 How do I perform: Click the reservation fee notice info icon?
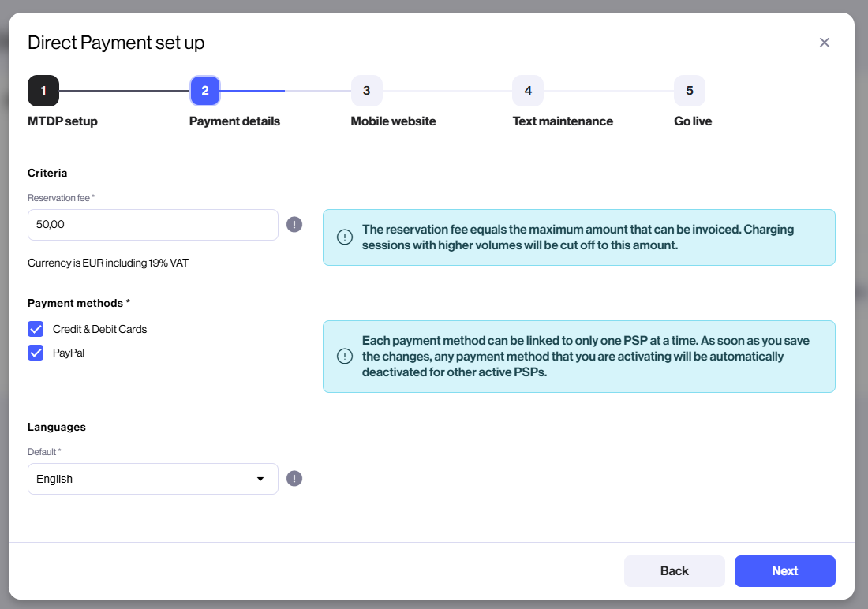pos(344,237)
